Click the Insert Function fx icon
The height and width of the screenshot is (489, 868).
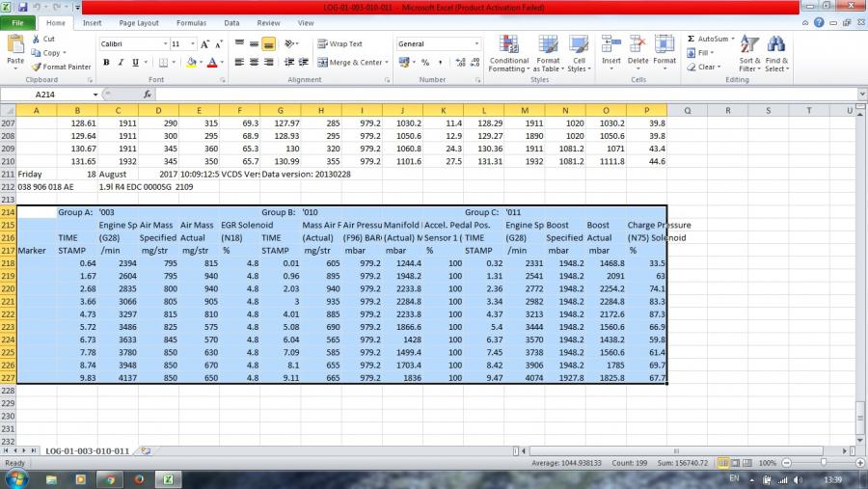(x=148, y=95)
